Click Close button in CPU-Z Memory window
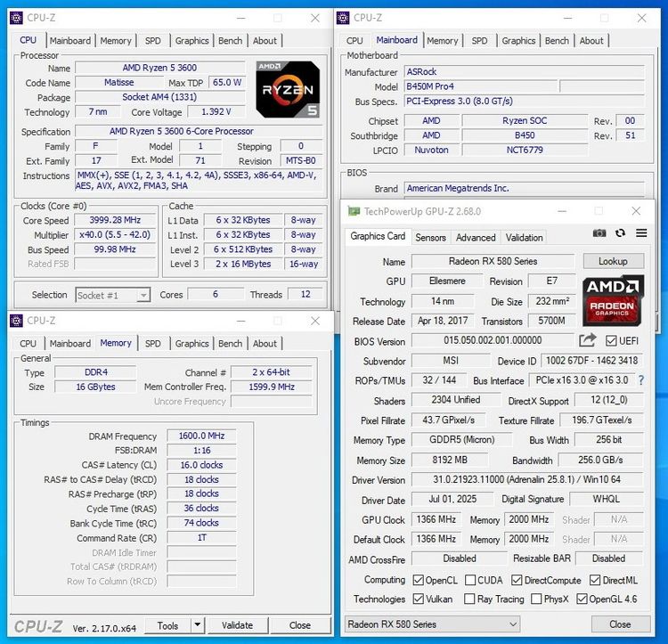The height and width of the screenshot is (644, 668). point(300,624)
